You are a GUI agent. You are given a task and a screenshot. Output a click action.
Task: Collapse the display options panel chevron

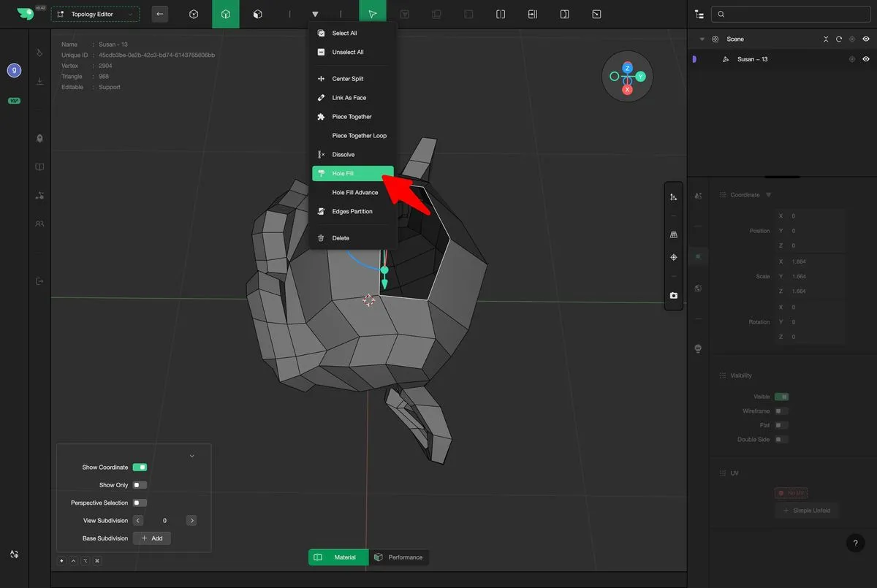click(x=192, y=456)
